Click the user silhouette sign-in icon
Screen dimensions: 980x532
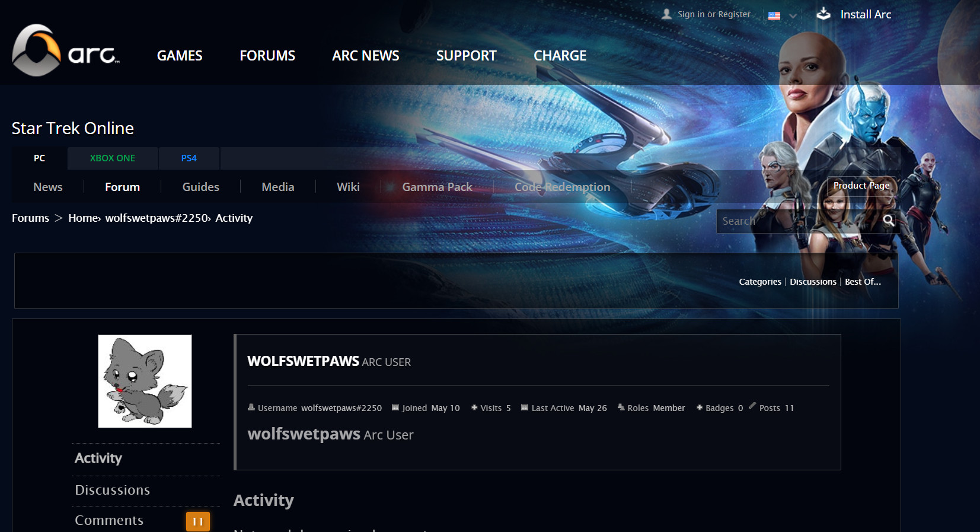click(667, 14)
